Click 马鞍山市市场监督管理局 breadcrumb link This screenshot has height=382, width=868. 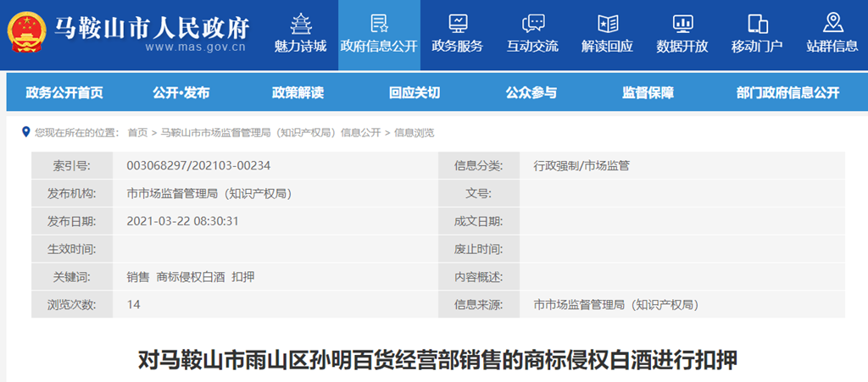tap(270, 133)
